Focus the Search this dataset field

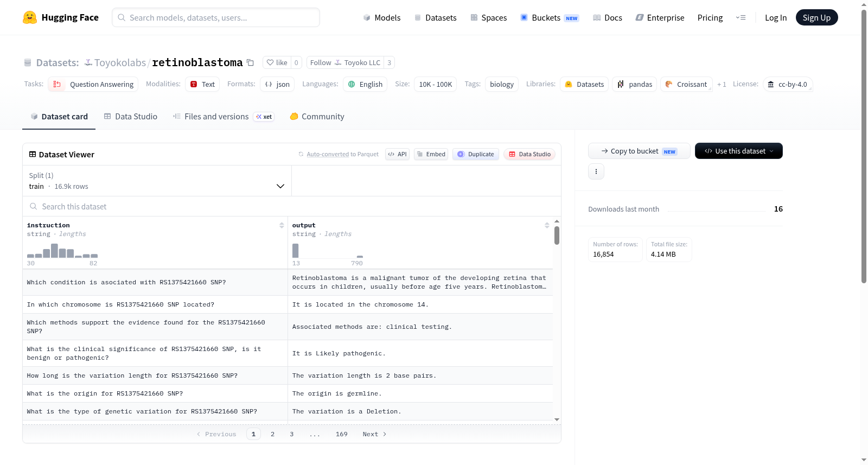pyautogui.click(x=292, y=206)
